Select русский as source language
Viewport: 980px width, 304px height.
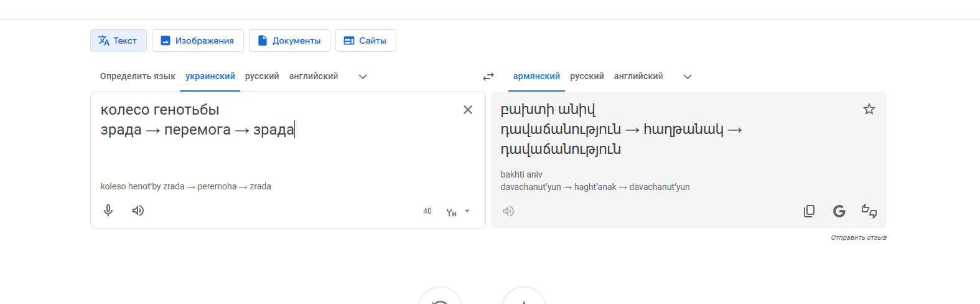[x=262, y=76]
